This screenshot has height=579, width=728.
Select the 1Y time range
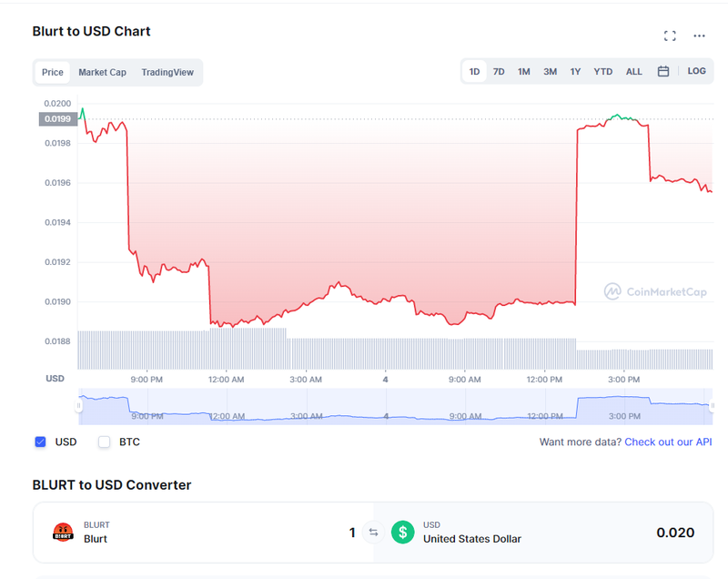pyautogui.click(x=575, y=72)
